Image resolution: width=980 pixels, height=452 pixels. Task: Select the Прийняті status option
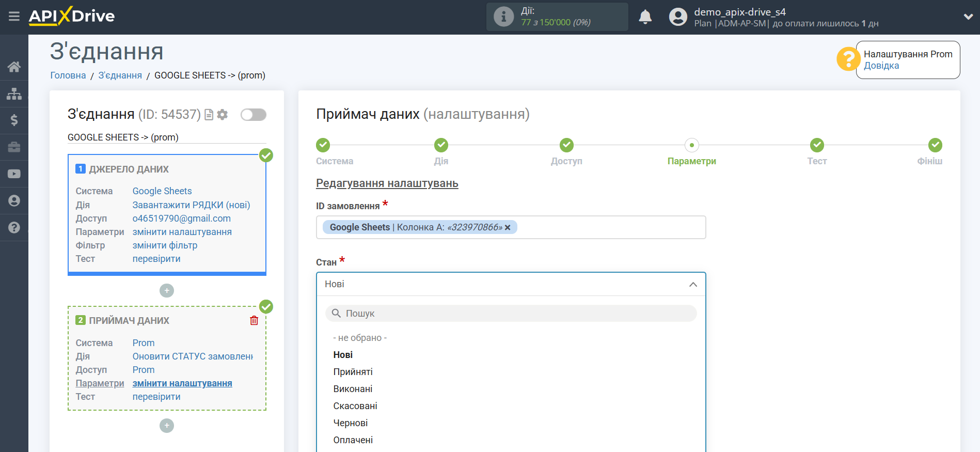353,372
